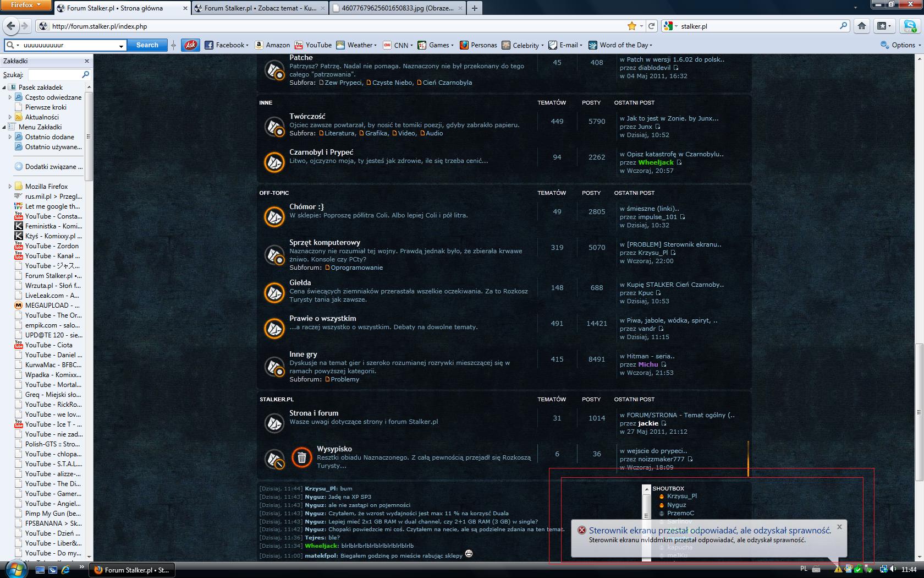Screen dimensions: 924x578
Task: Click the smiley icon in the shoutbox
Action: pyautogui.click(x=469, y=554)
